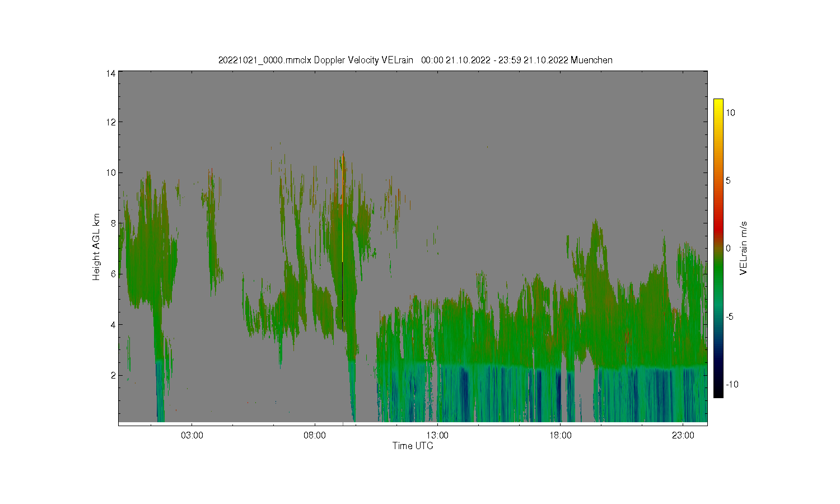
Task: Click the height axis label 14
Action: 111,73
